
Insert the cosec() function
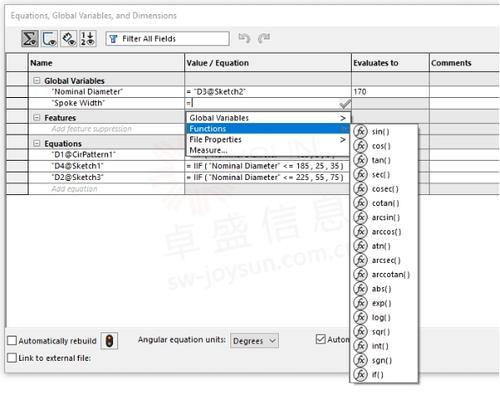[x=385, y=189]
